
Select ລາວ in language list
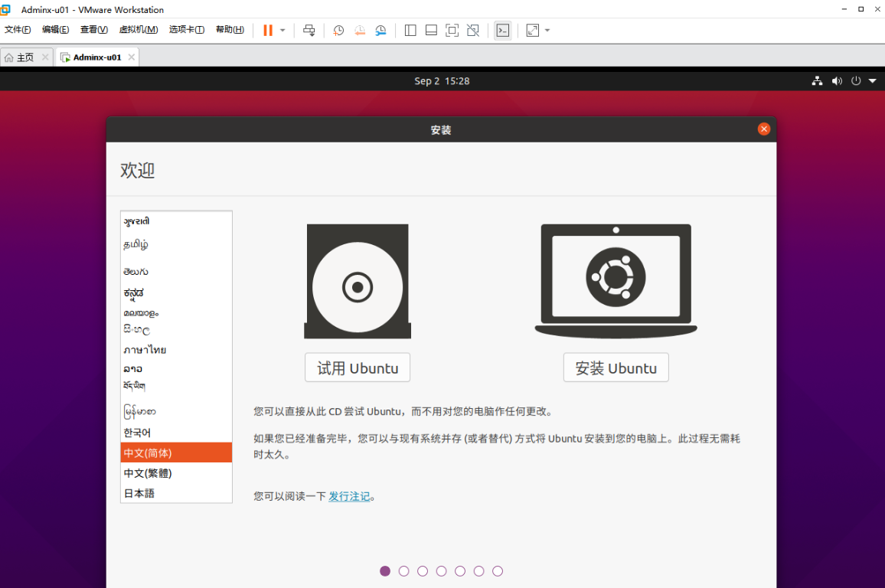[x=176, y=369]
